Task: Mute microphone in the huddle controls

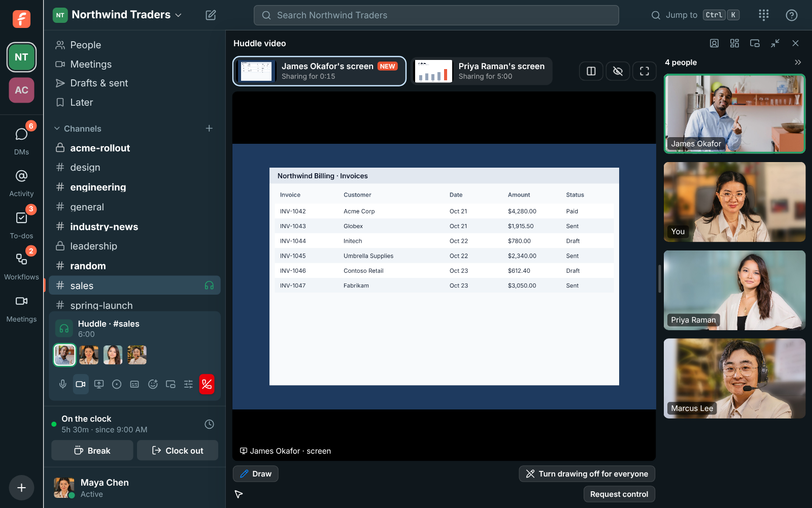Action: pos(62,385)
